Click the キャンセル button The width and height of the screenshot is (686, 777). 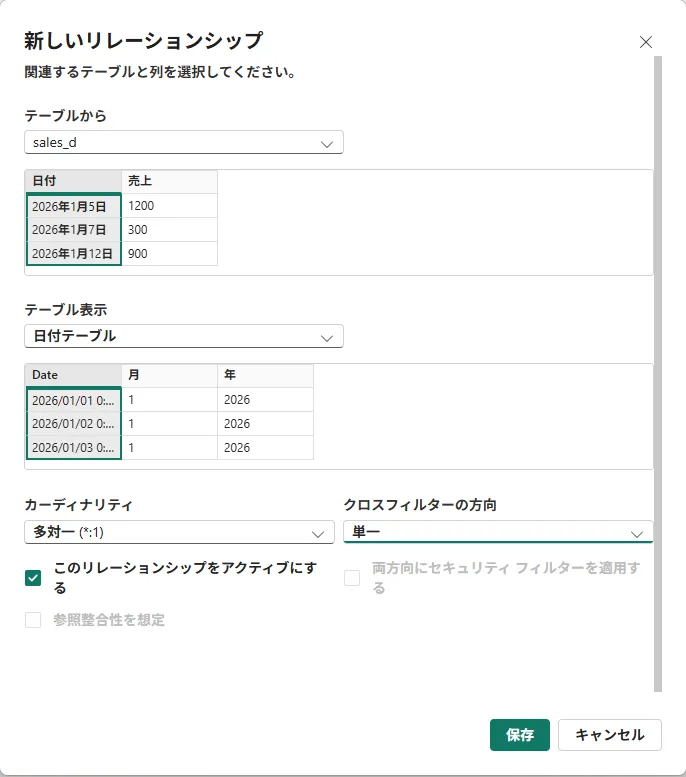point(610,735)
